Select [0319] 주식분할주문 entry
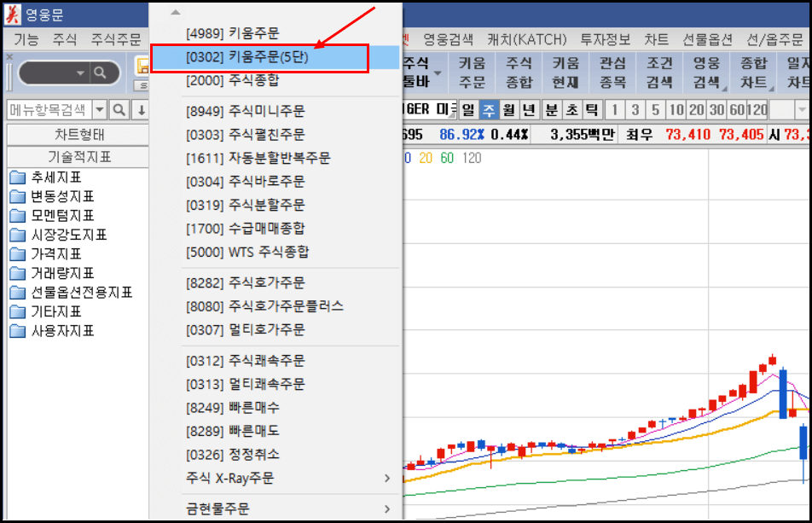 click(275, 205)
